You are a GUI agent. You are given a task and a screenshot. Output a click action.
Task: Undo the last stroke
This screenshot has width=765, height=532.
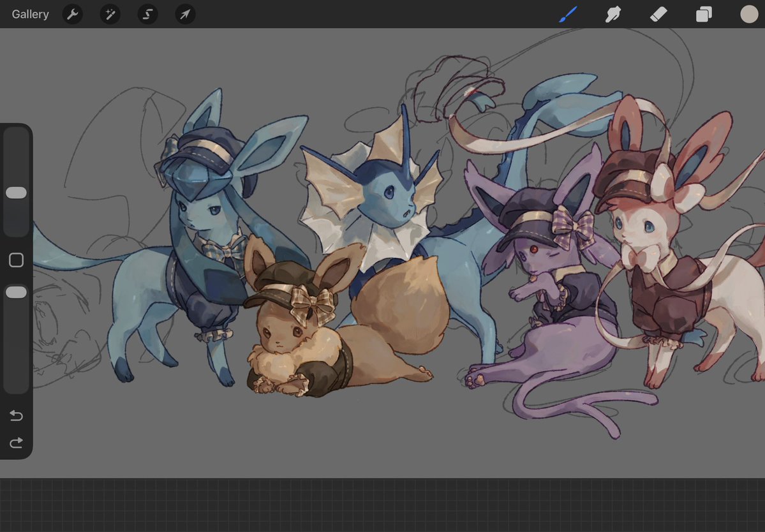[16, 415]
